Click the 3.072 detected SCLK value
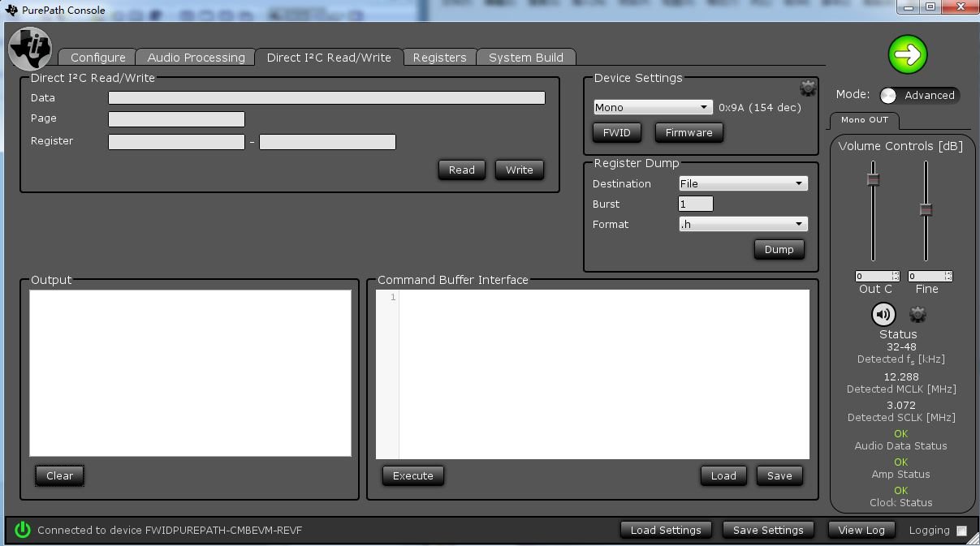This screenshot has width=980, height=546. [900, 405]
